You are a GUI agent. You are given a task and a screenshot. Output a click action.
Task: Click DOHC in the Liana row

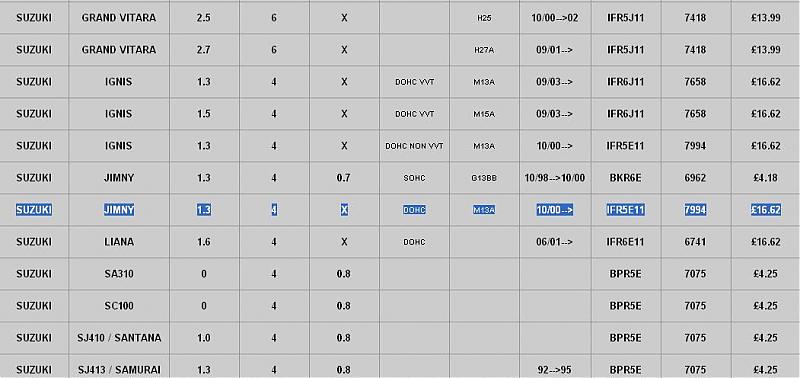click(414, 242)
